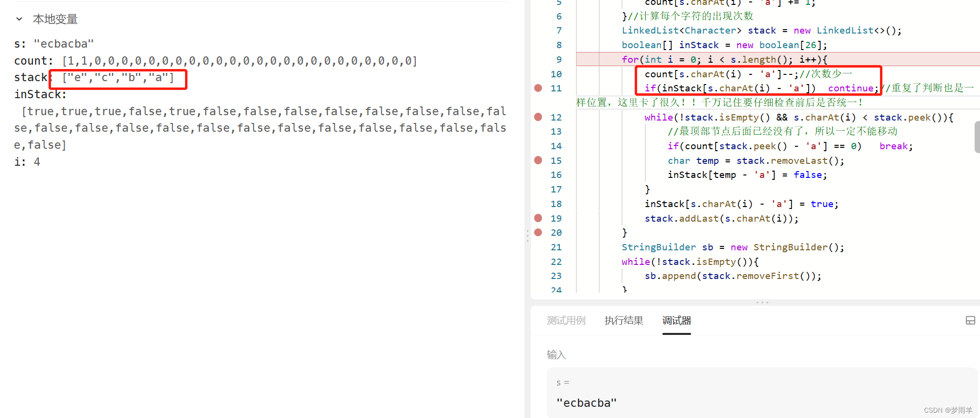Select the 调试器 tab
Screen dimensions: 980x418
[x=676, y=320]
